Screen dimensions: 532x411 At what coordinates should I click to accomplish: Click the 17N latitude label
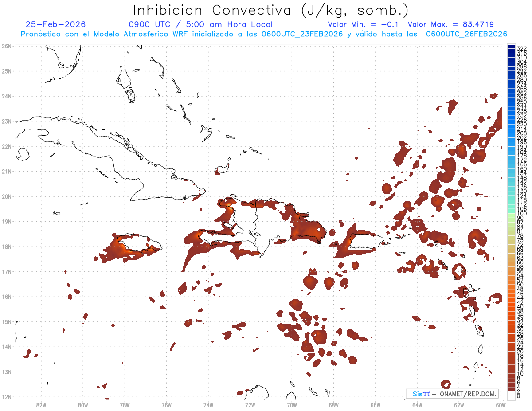[x=7, y=271]
